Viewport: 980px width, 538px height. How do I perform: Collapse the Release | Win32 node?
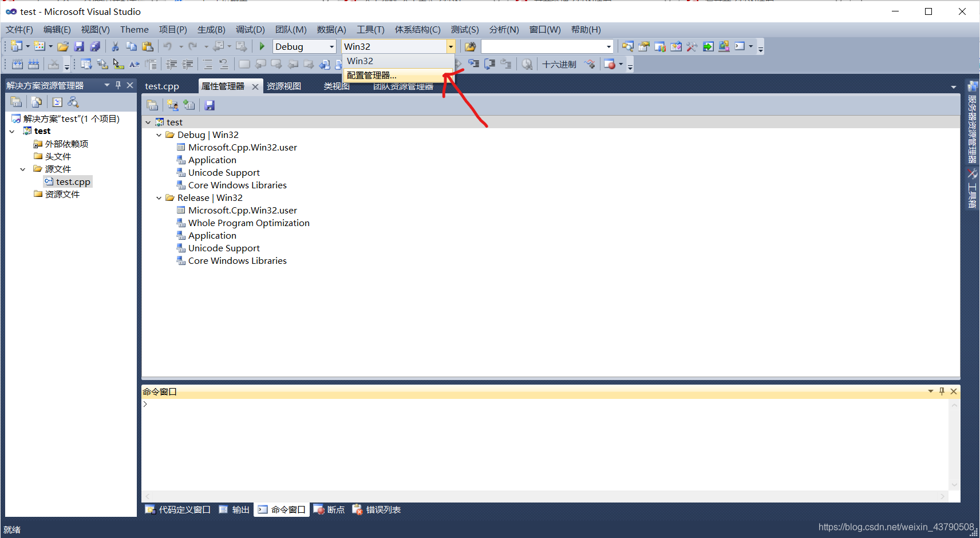159,198
